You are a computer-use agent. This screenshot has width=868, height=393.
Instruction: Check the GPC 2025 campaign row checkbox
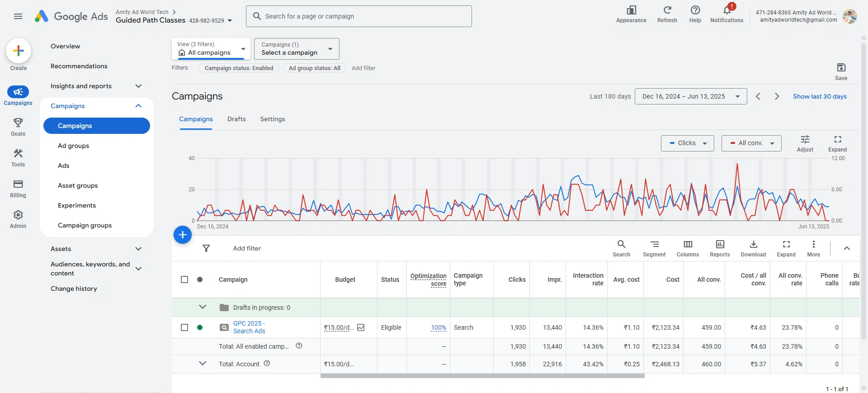pos(184,327)
